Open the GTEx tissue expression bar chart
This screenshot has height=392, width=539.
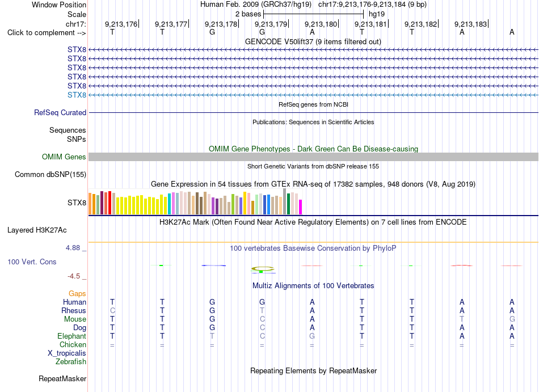[195, 201]
